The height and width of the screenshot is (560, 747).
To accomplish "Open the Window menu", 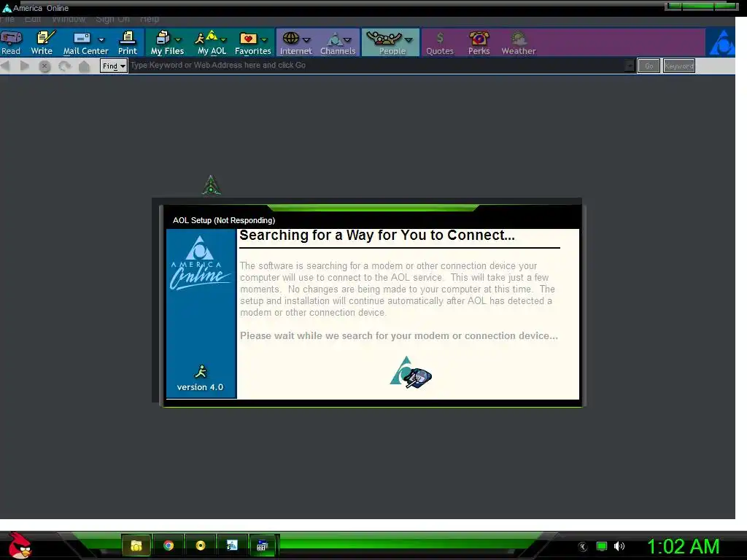I will (x=69, y=19).
